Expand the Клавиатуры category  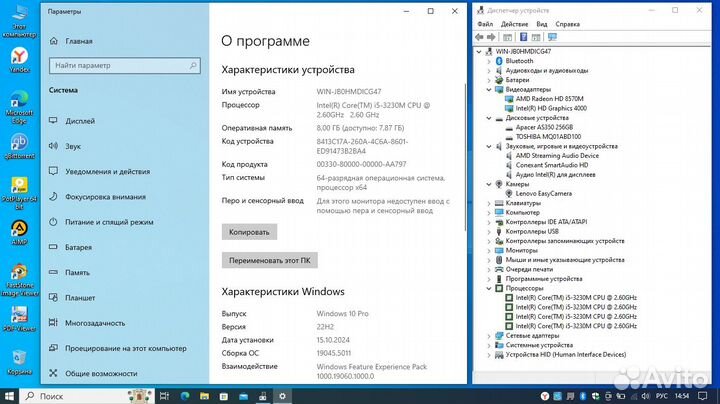(x=489, y=203)
